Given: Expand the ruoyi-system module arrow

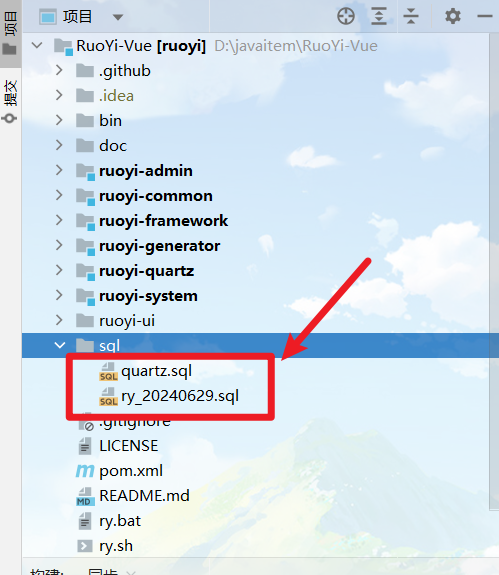Looking at the screenshot, I should tap(59, 295).
